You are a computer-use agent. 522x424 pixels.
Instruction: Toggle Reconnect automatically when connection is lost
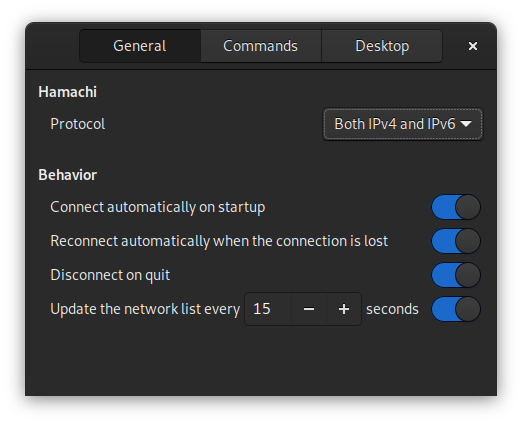(456, 241)
